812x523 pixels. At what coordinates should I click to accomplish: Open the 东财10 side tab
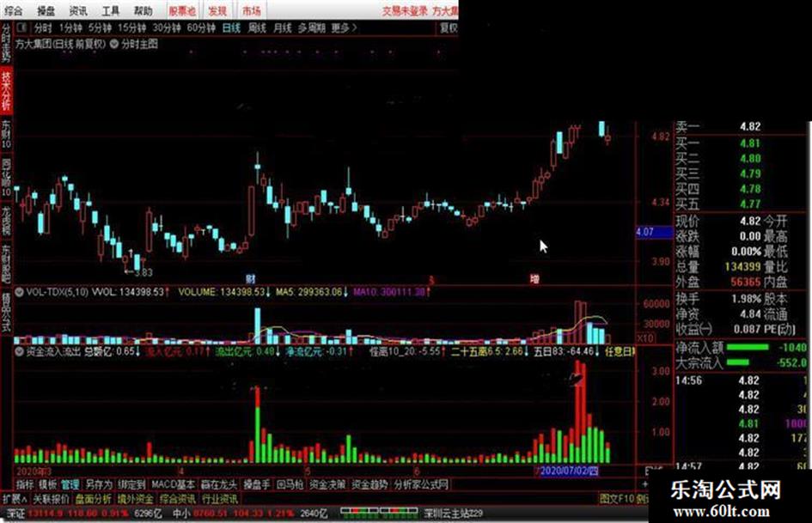click(x=6, y=135)
